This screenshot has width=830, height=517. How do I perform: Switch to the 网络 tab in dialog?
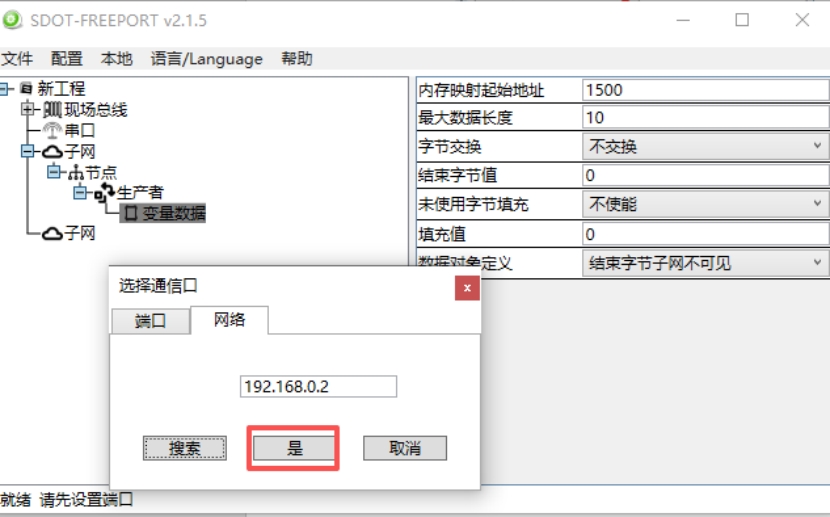[229, 320]
